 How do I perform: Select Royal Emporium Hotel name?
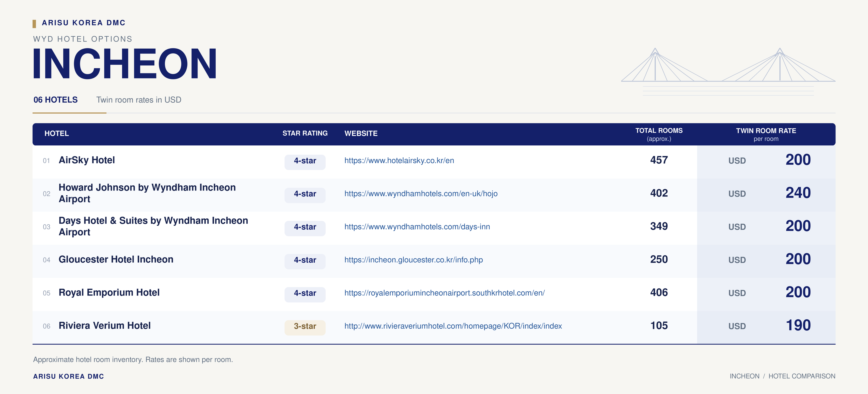(109, 292)
